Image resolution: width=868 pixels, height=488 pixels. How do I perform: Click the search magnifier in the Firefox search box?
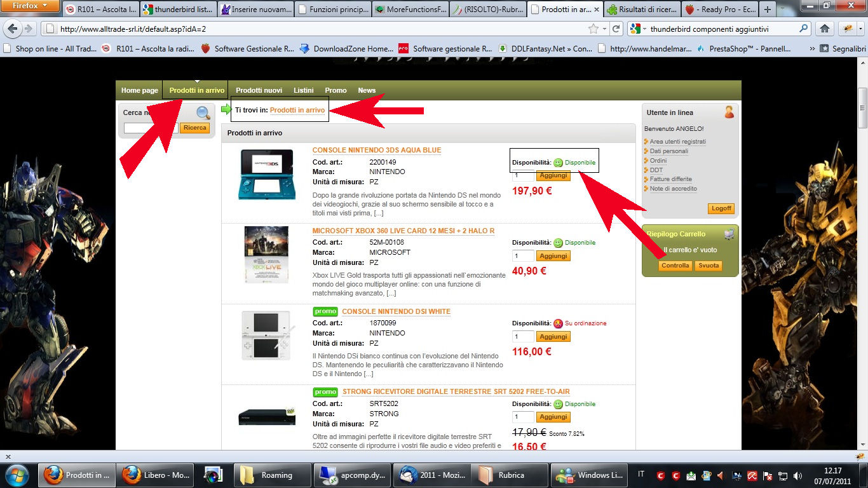(803, 29)
